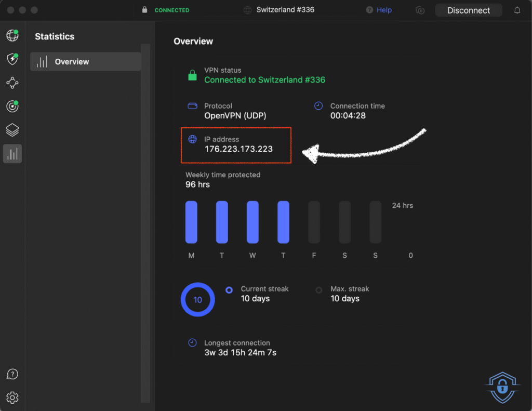Image resolution: width=532 pixels, height=411 pixels.
Task: Open the settings gear icon
Action: (12, 397)
